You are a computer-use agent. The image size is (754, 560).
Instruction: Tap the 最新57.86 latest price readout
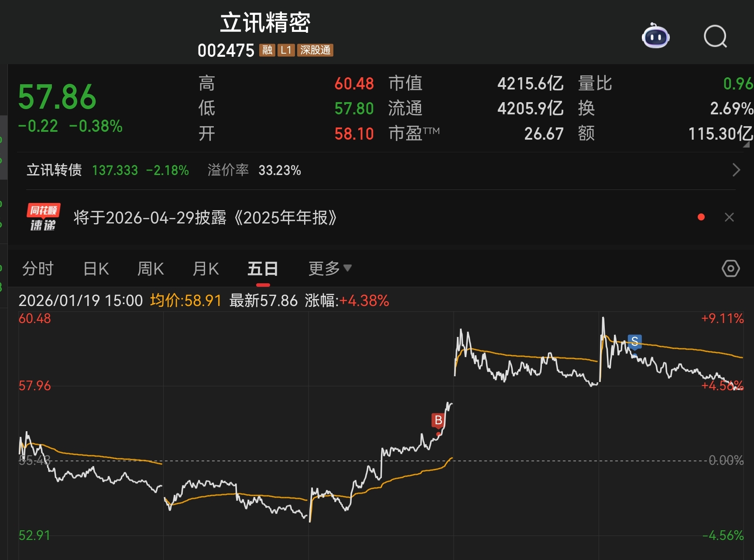click(264, 301)
